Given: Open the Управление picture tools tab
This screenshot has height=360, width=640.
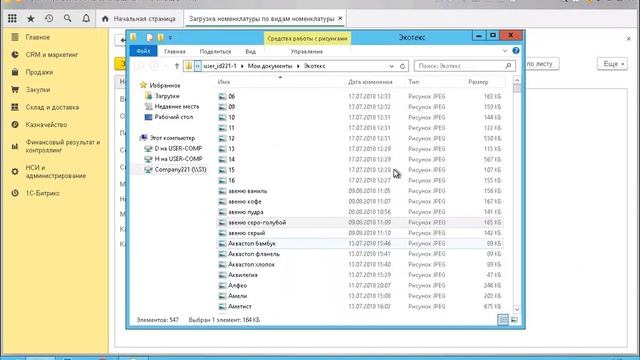Looking at the screenshot, I should tap(307, 51).
